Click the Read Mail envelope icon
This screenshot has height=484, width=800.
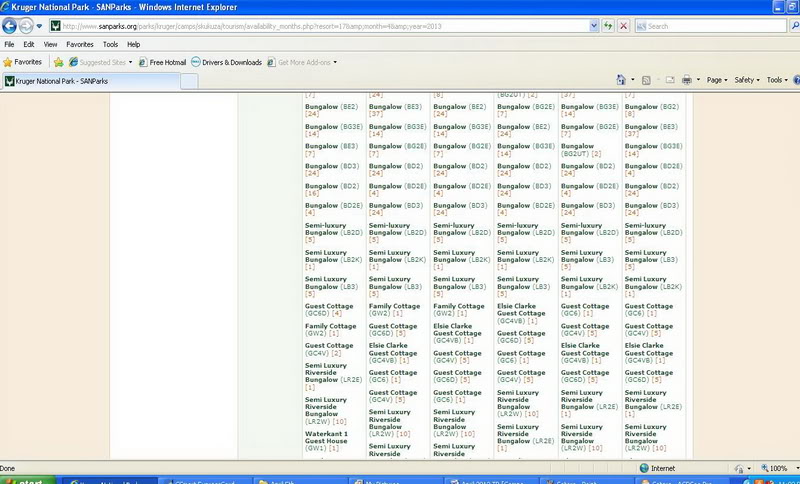point(670,80)
